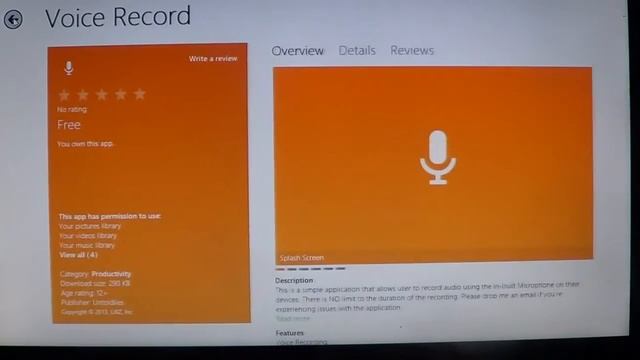This screenshot has width=640, height=360.
Task: Click the Age rating 12+ entry
Action: [84, 293]
